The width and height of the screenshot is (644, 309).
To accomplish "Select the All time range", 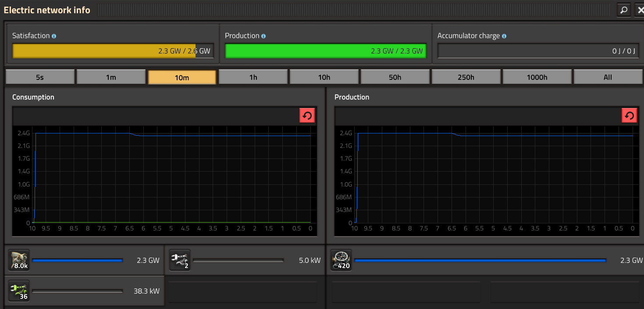I will [x=608, y=77].
